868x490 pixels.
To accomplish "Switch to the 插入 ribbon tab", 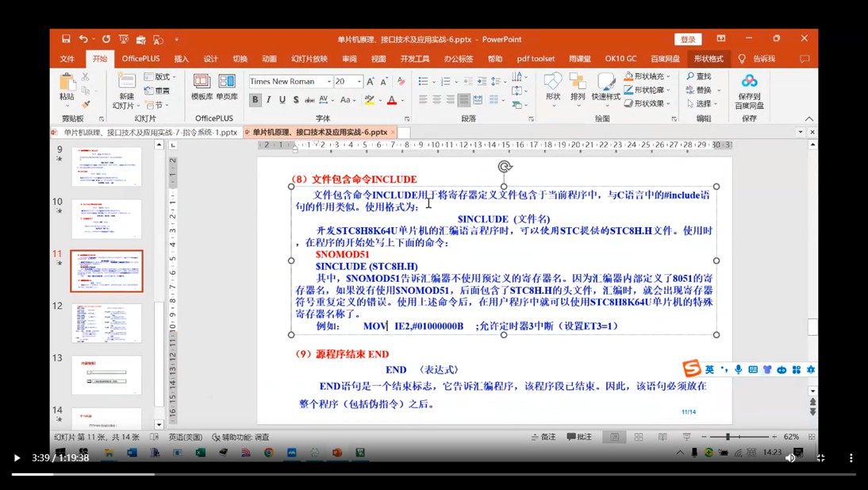I will point(182,59).
